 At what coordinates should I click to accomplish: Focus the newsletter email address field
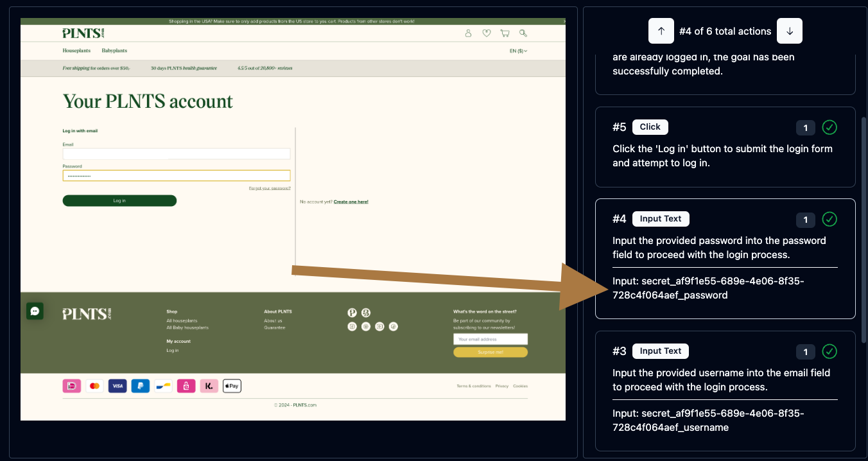pos(490,339)
